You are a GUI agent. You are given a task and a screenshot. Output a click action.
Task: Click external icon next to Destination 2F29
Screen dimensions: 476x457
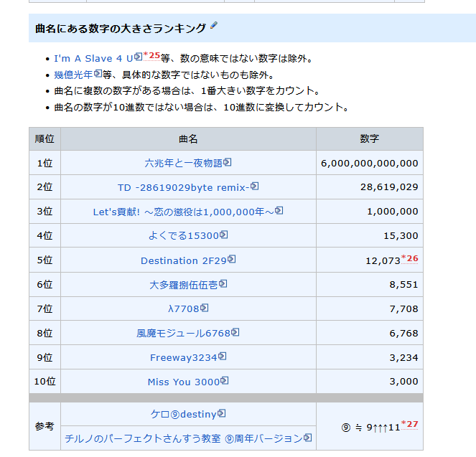(x=232, y=259)
